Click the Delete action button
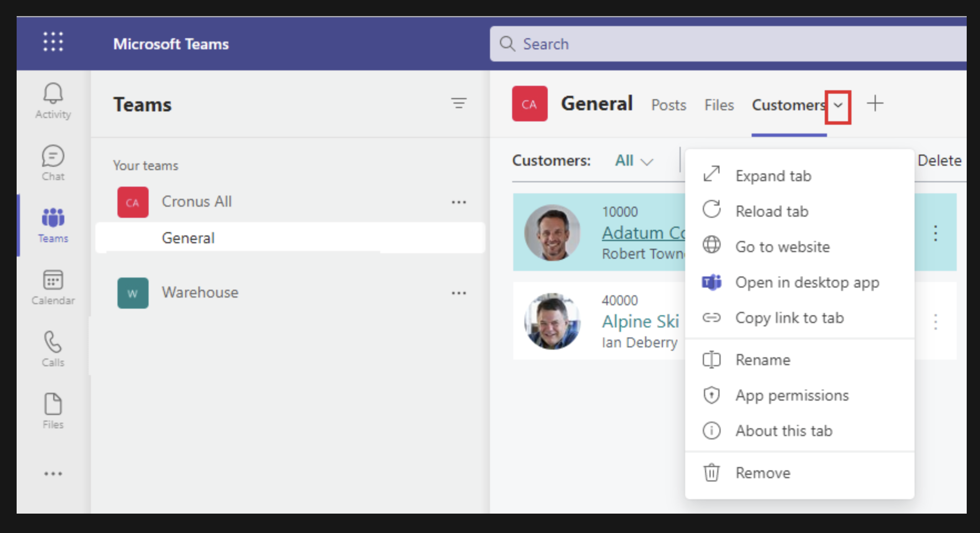980x533 pixels. coord(940,161)
